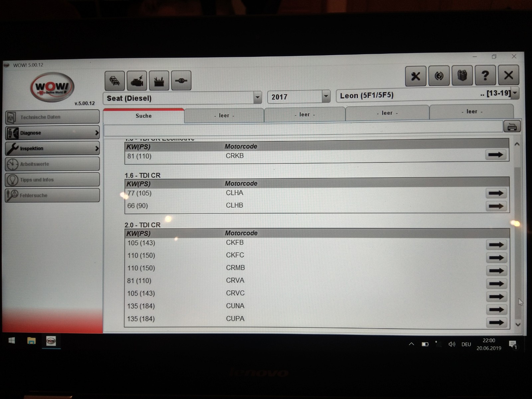Open Tipps und Infos section
532x399 pixels.
click(x=52, y=180)
